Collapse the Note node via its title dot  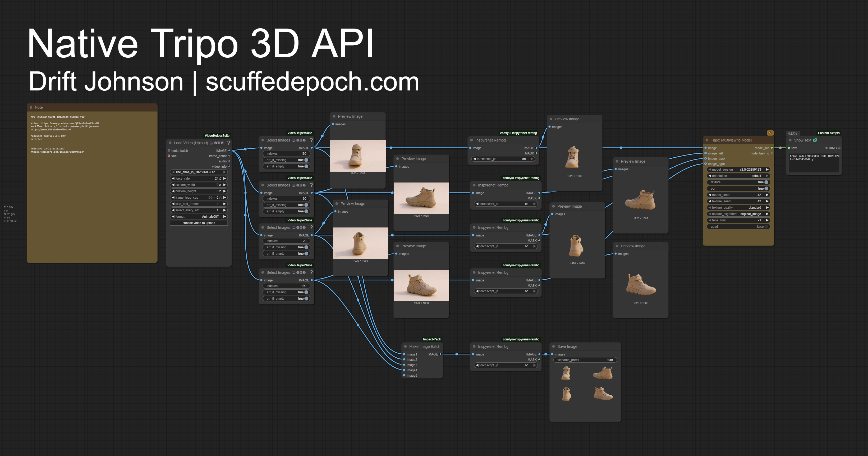pyautogui.click(x=31, y=107)
